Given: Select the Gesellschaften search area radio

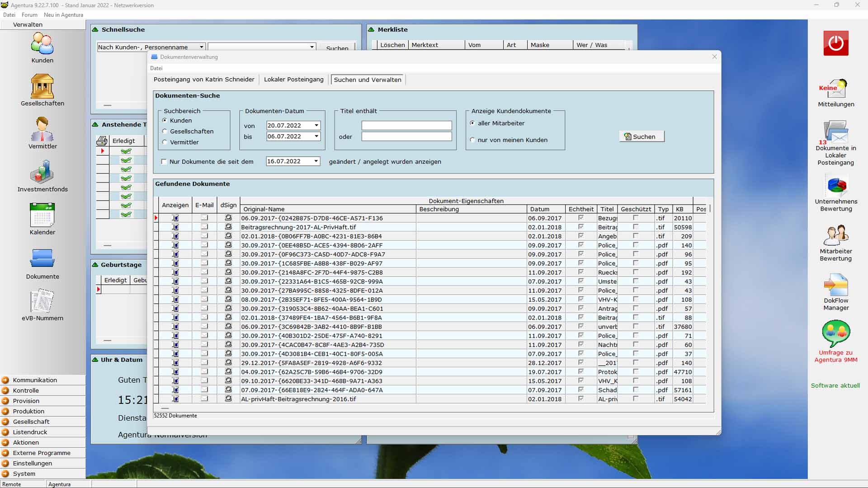Looking at the screenshot, I should 165,131.
